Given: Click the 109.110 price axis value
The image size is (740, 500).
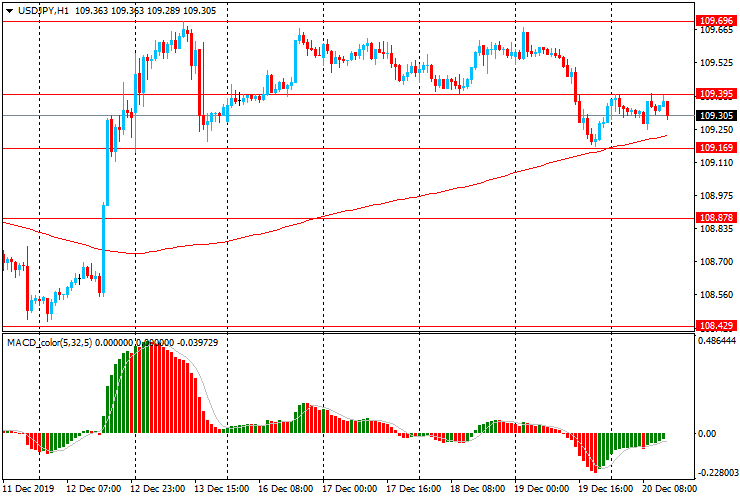Looking at the screenshot, I should [716, 163].
